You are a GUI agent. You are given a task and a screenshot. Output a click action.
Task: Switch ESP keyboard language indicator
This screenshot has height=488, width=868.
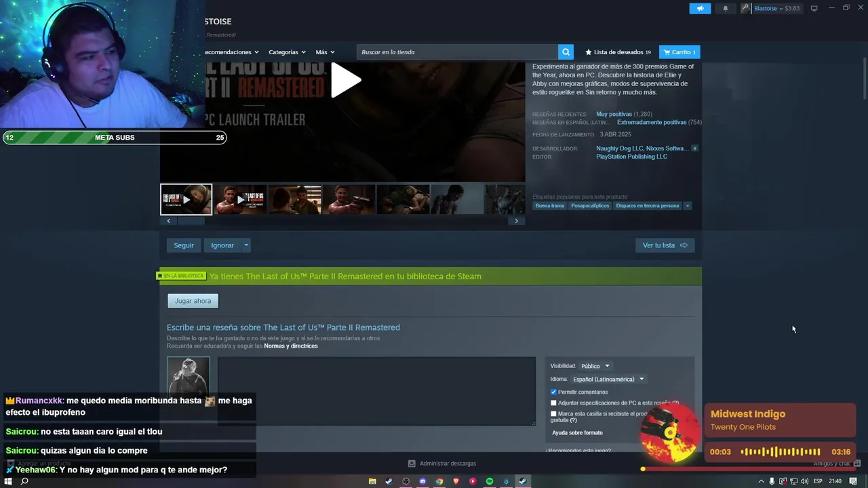tap(818, 481)
